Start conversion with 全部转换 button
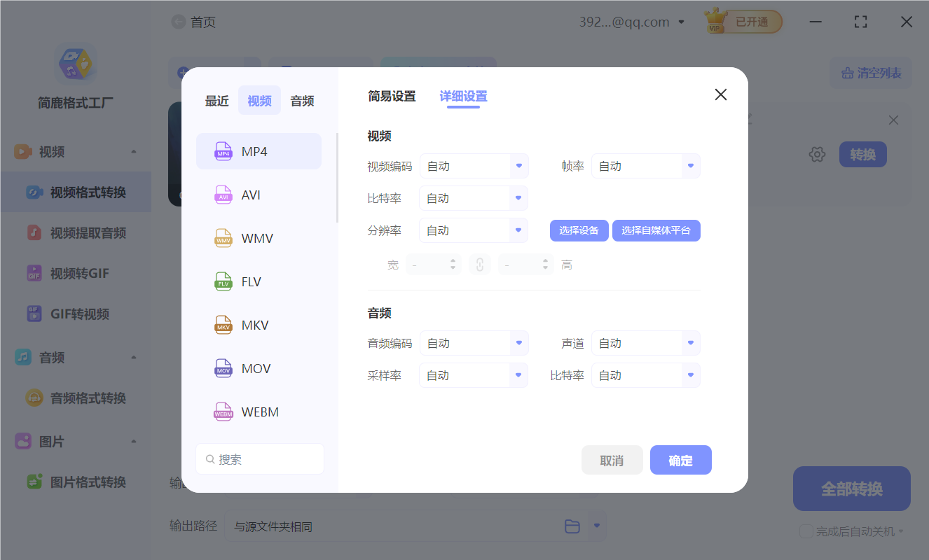The height and width of the screenshot is (560, 929). [x=851, y=488]
